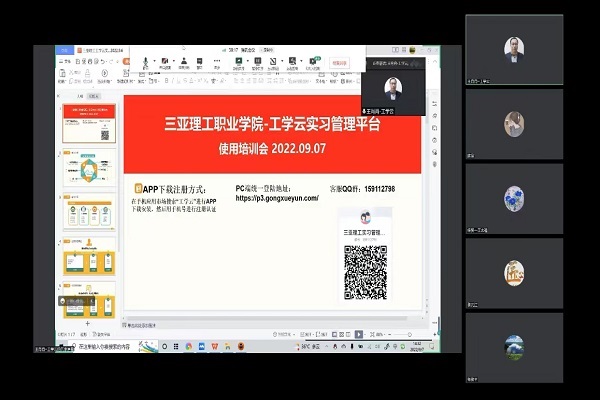Mute microphone in the meeting toolbar
The height and width of the screenshot is (400, 600).
[146, 62]
